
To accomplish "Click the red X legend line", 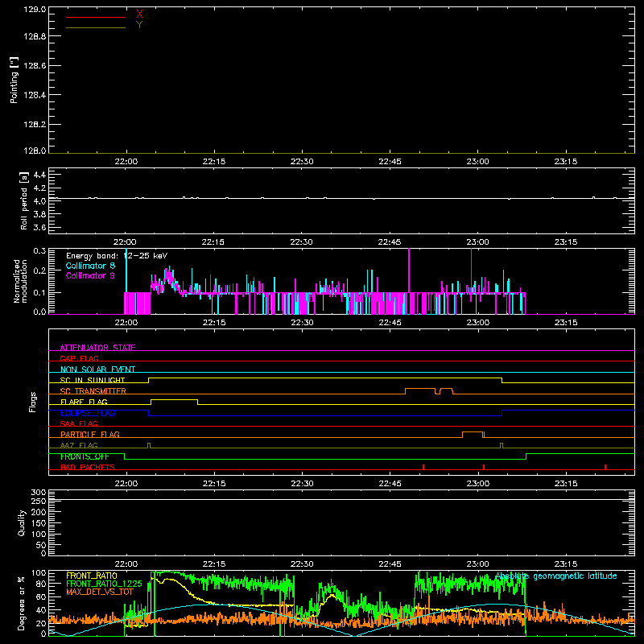I will pos(96,17).
